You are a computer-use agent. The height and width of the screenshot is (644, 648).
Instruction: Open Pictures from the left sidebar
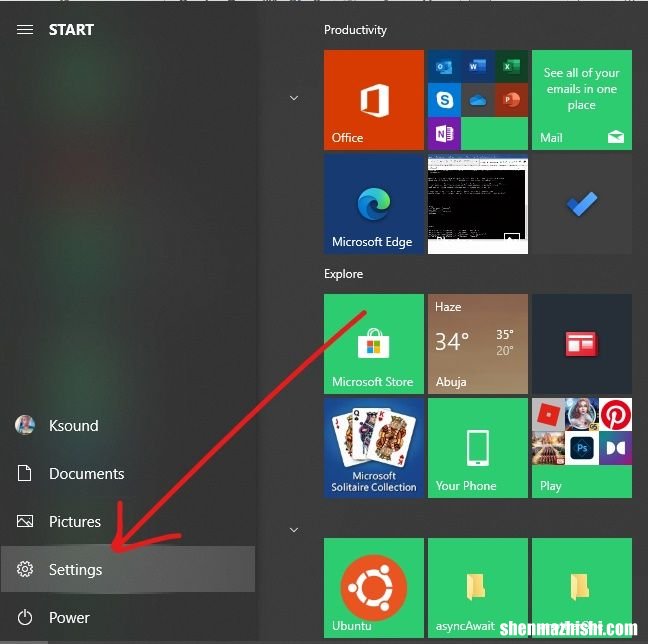[74, 521]
